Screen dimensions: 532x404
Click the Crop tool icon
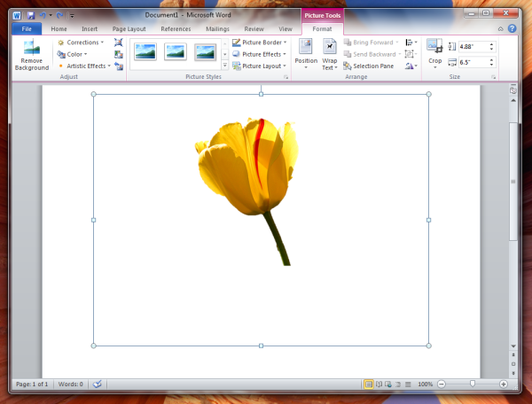434,46
